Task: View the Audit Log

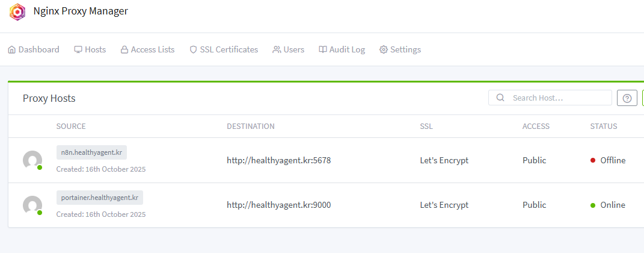Action: point(342,49)
